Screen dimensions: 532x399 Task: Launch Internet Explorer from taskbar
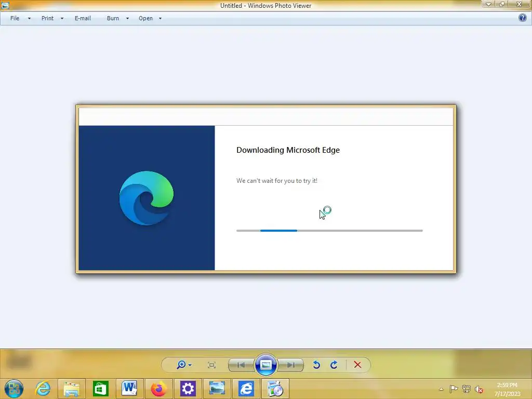(43, 389)
